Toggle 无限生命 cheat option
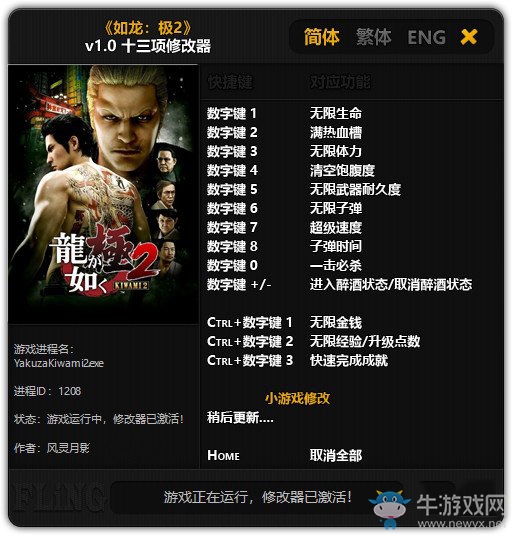 [x=336, y=113]
